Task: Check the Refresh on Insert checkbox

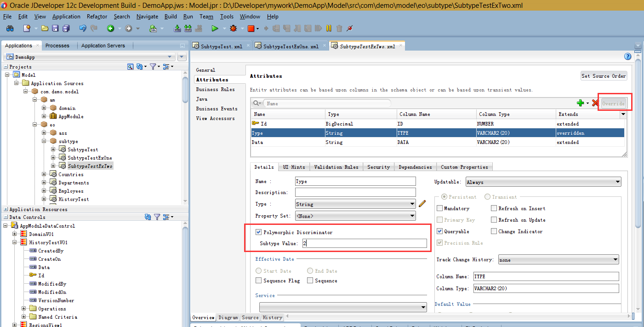Action: pyautogui.click(x=494, y=208)
